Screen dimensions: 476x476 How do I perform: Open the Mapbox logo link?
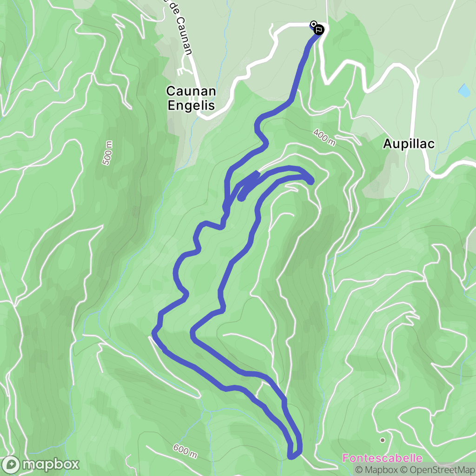(x=40, y=465)
